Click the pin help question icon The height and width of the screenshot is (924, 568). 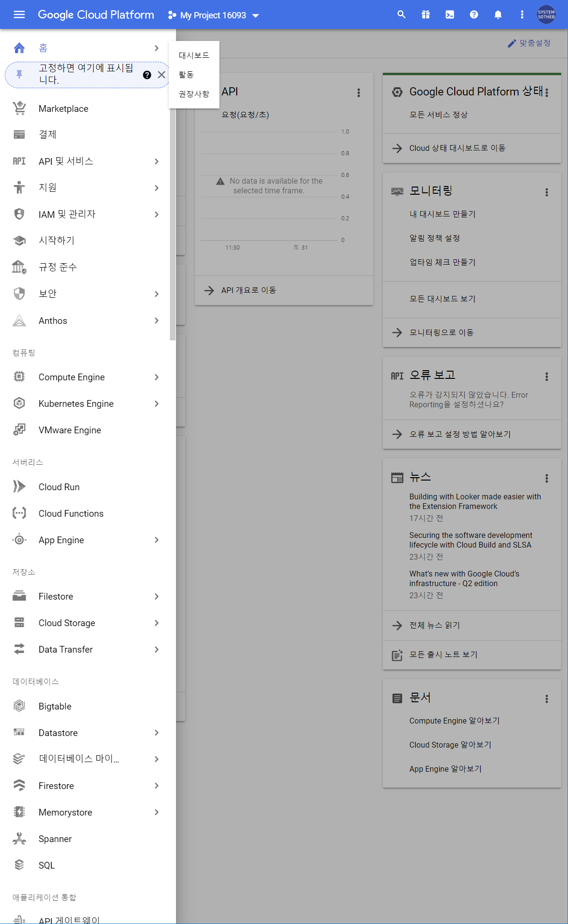click(147, 75)
